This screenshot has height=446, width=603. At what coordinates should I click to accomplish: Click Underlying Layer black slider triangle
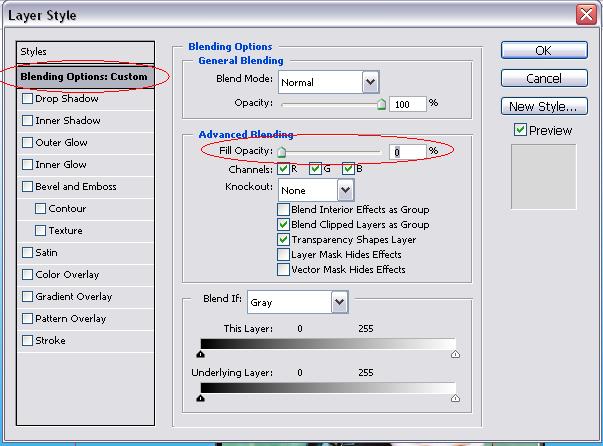[200, 398]
